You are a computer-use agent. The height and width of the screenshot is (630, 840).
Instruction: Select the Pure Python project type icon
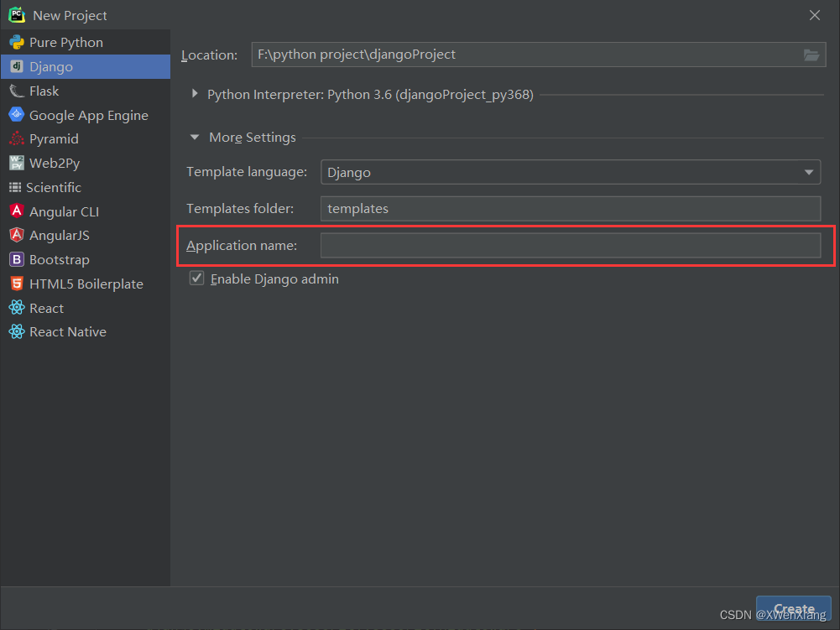pyautogui.click(x=18, y=42)
